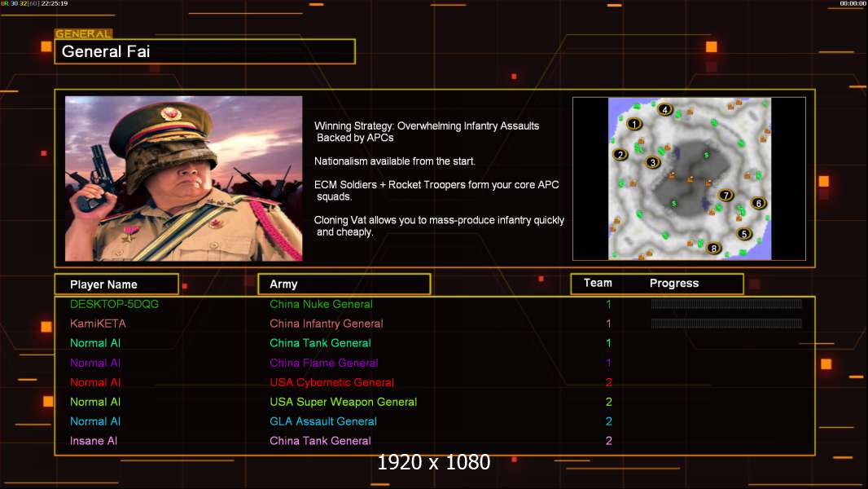Click the China Nuke General army entry
This screenshot has height=489, width=868.
321,304
